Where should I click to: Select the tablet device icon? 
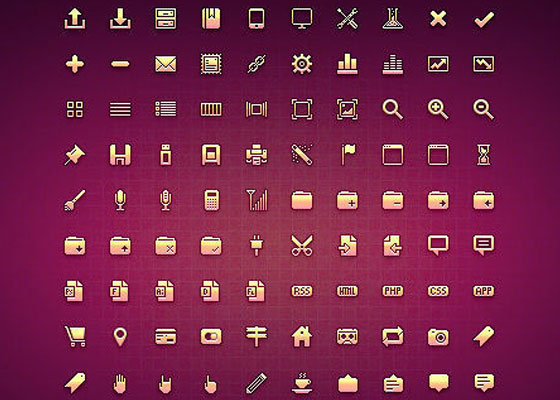pyautogui.click(x=256, y=19)
